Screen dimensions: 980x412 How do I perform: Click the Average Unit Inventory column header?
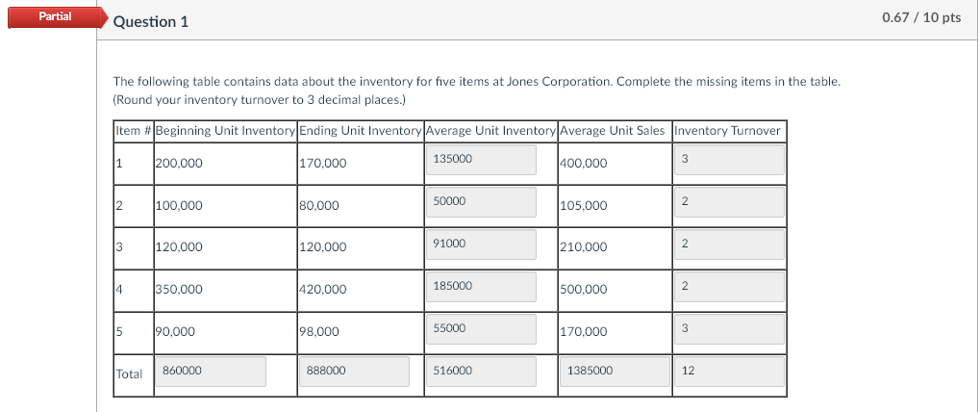490,131
